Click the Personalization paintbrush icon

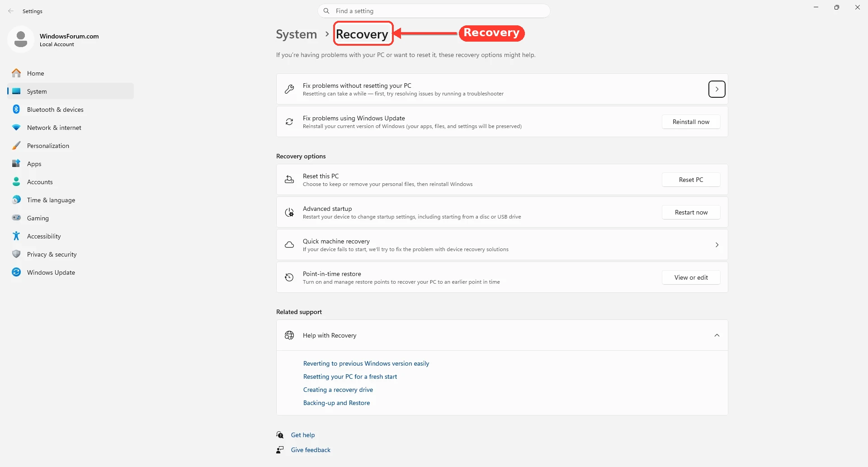[x=16, y=145]
